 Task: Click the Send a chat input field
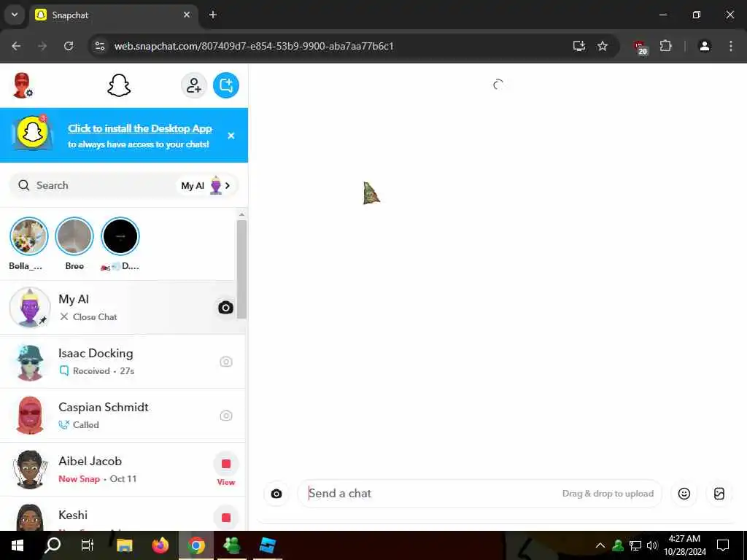(479, 494)
